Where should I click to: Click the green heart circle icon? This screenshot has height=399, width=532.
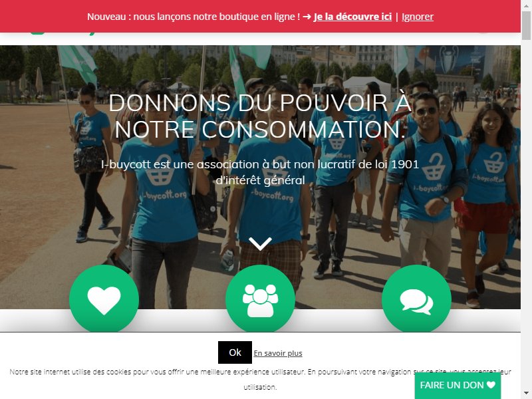(x=104, y=299)
